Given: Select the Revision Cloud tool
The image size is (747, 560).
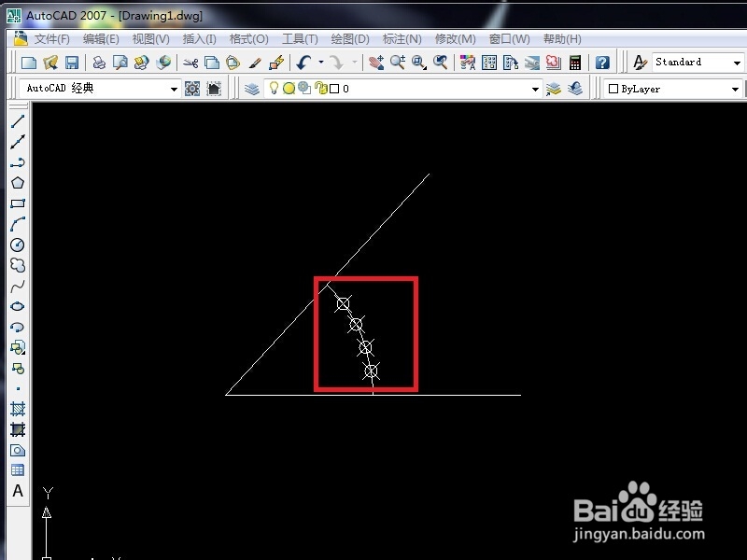Looking at the screenshot, I should pyautogui.click(x=18, y=265).
